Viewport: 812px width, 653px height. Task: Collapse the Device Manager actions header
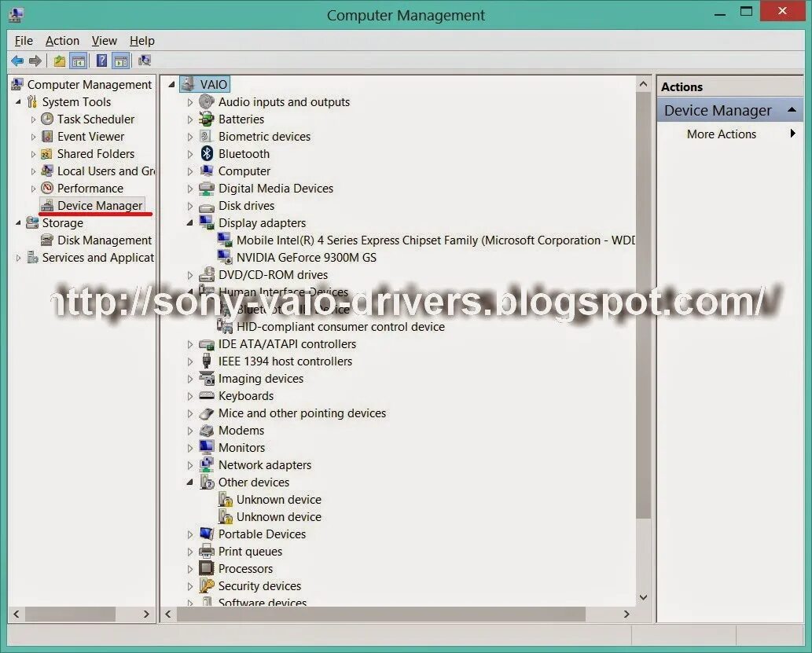(792, 110)
